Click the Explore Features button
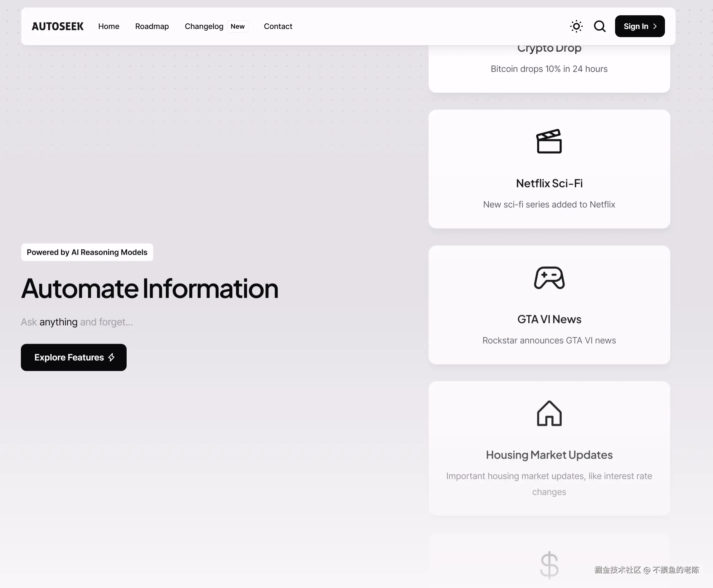The width and height of the screenshot is (713, 588). point(69,357)
